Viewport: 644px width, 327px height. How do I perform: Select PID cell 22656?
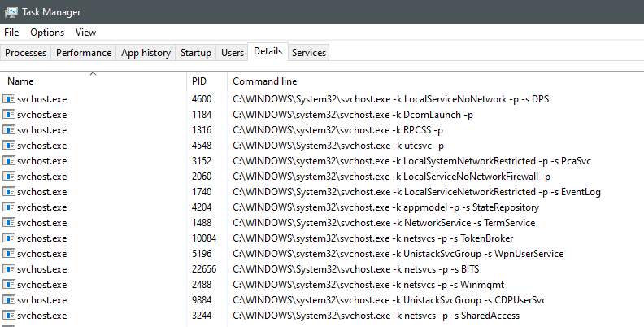coord(204,269)
